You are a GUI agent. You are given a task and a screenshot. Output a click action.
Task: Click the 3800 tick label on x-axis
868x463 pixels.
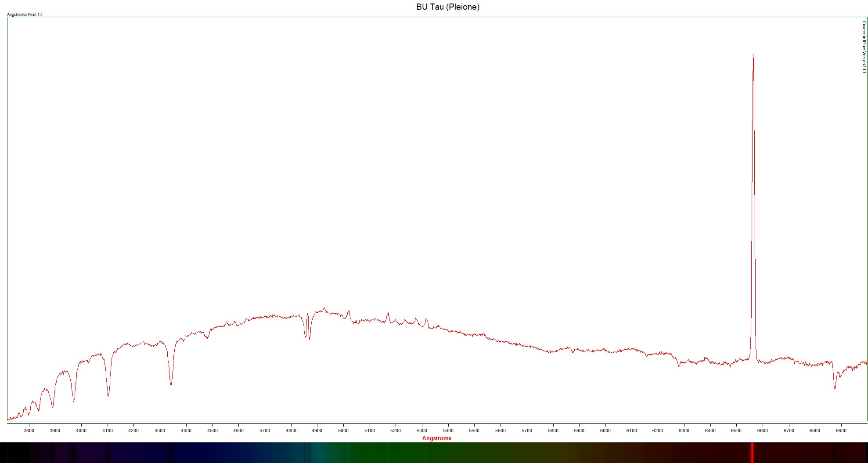click(x=29, y=430)
